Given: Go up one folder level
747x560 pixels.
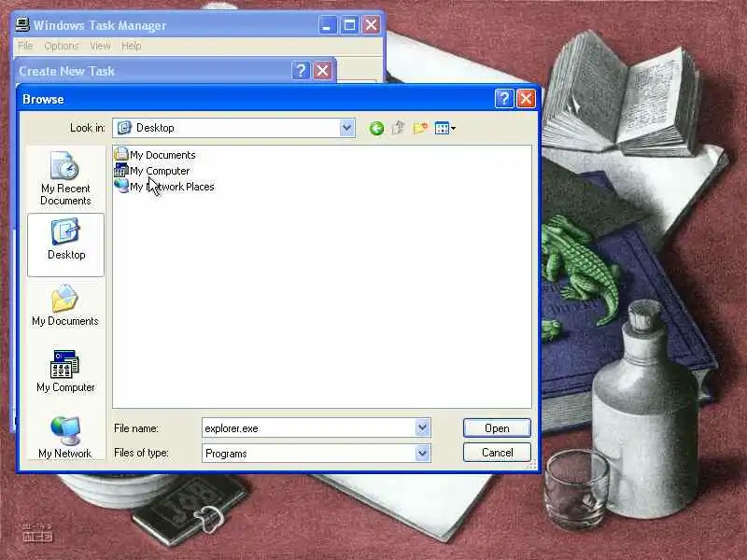Looking at the screenshot, I should (399, 128).
